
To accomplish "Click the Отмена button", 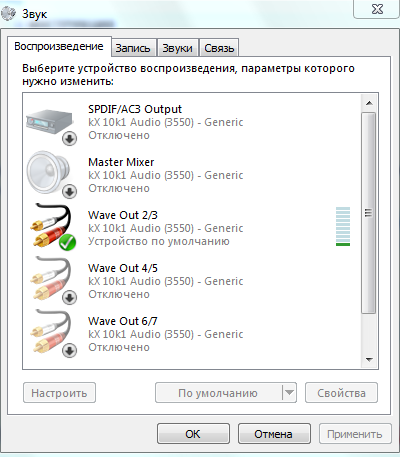I will [274, 434].
